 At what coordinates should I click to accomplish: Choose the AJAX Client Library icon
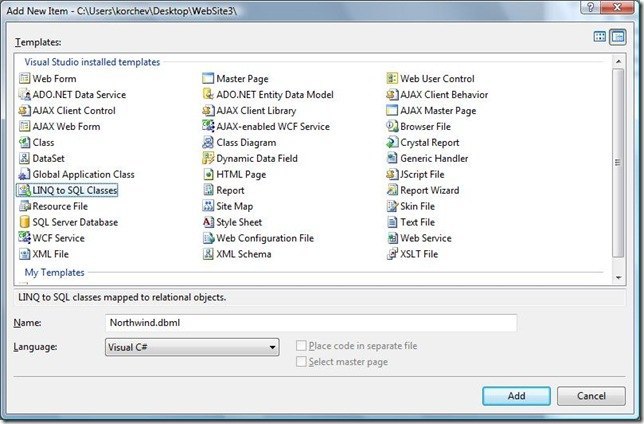(x=208, y=110)
